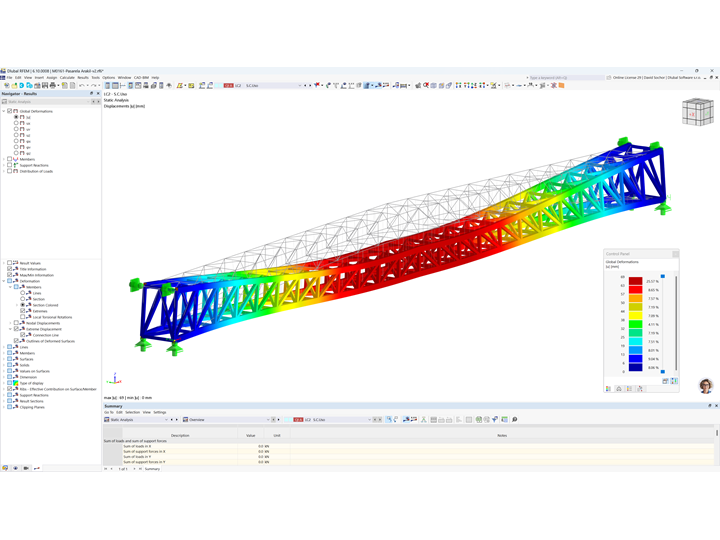Open the Options menu
The height and width of the screenshot is (540, 720).
108,78
